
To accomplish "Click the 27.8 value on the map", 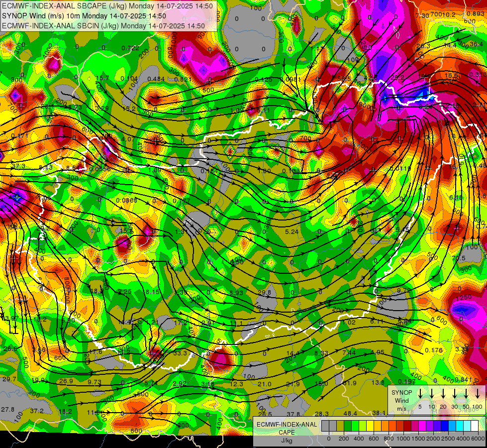I will [x=7, y=410].
